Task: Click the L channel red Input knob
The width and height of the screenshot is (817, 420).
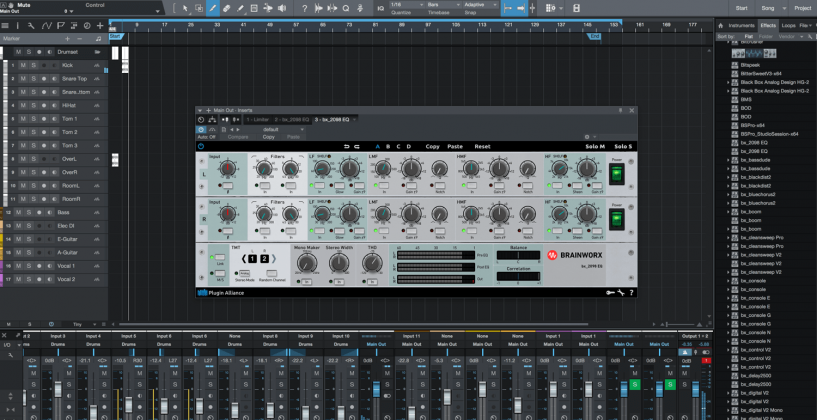Action: tap(227, 168)
